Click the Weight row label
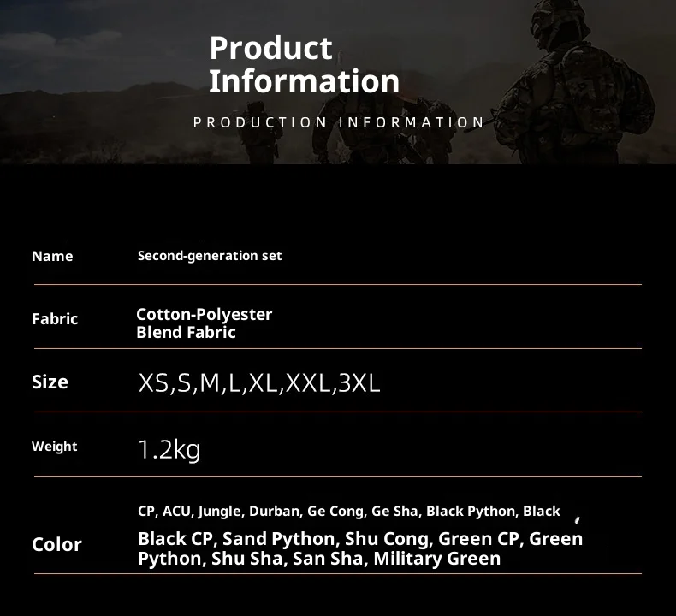Viewport: 676px width, 616px height. click(54, 446)
